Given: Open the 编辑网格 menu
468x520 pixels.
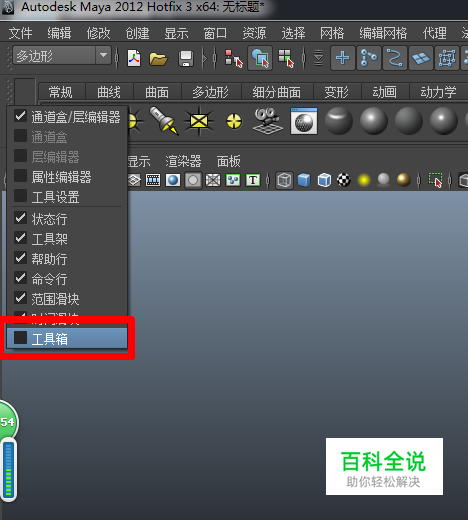Looking at the screenshot, I should [x=383, y=33].
